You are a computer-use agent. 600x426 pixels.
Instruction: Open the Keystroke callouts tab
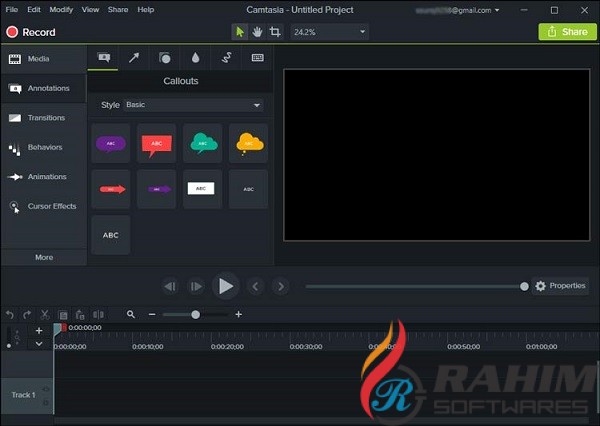[x=257, y=59]
